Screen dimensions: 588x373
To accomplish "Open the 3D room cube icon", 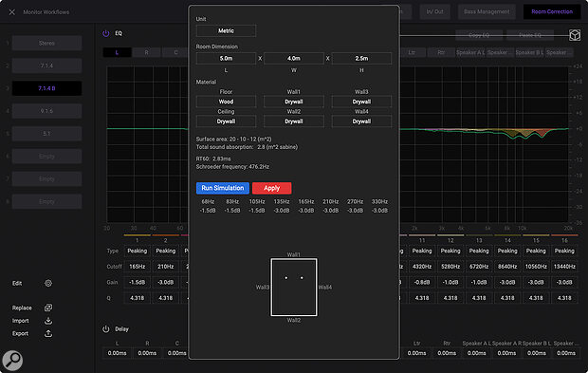I will [575, 35].
